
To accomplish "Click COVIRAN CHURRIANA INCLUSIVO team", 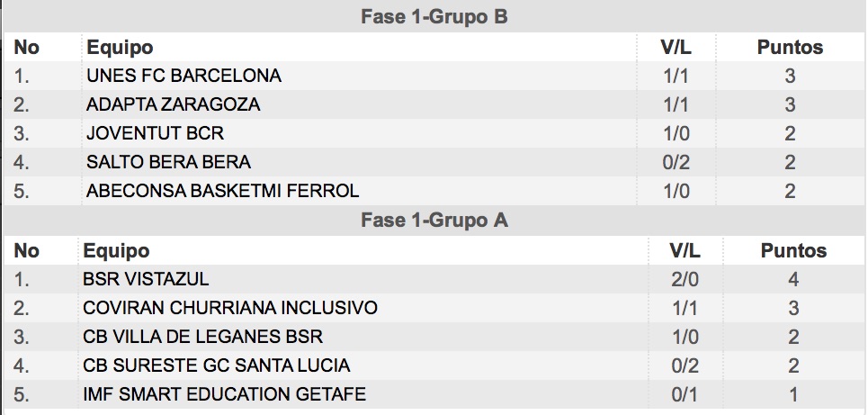I will click(x=230, y=308).
